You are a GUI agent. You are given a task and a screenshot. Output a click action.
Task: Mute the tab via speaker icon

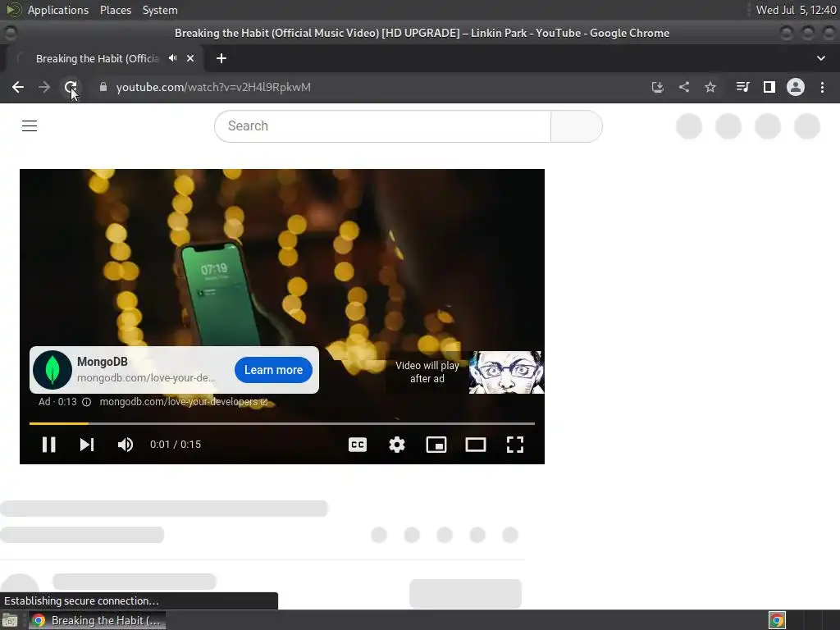(172, 58)
